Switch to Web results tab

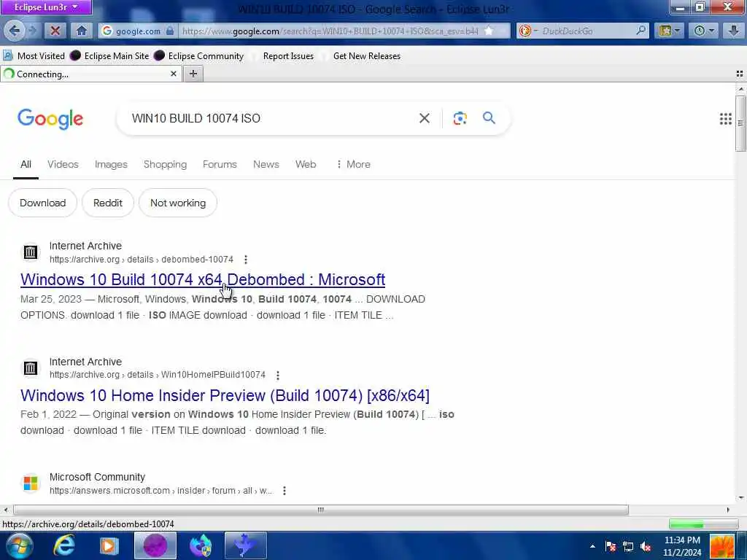tap(306, 164)
